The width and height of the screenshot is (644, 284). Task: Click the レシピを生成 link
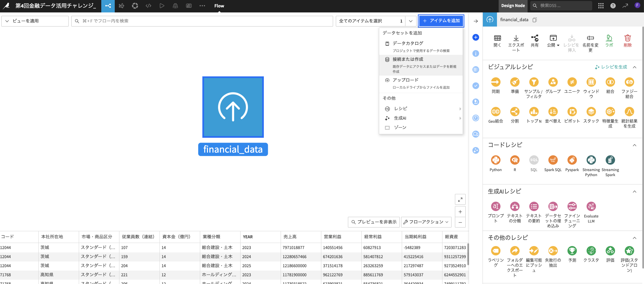pos(611,67)
